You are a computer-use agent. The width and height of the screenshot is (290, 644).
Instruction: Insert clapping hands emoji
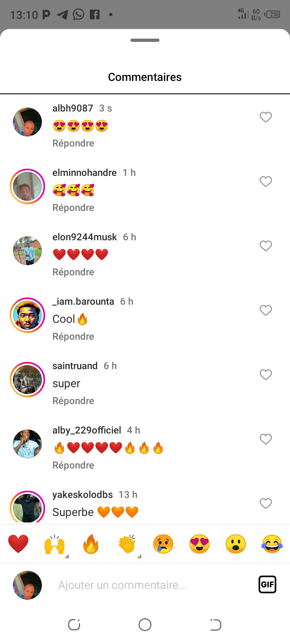pyautogui.click(x=127, y=544)
